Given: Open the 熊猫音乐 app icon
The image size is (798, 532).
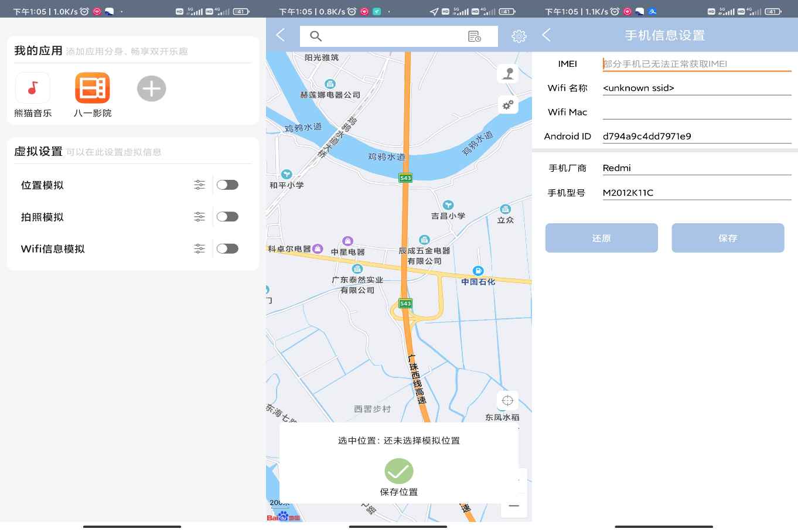Looking at the screenshot, I should [x=33, y=88].
